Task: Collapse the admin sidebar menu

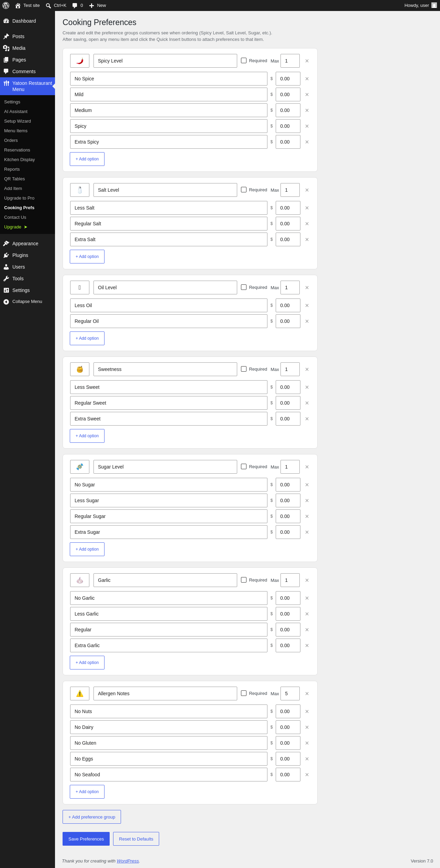Action: point(27,302)
